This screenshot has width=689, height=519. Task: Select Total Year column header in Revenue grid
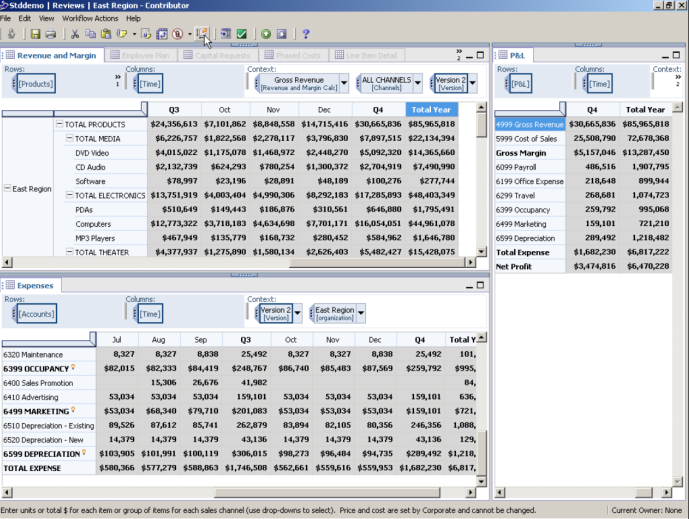[x=432, y=109]
